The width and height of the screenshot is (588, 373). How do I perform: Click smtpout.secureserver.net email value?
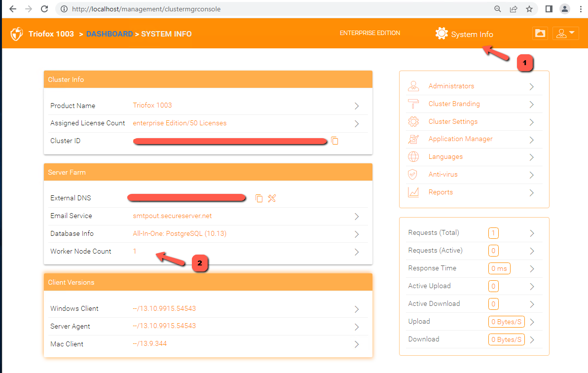(x=172, y=216)
